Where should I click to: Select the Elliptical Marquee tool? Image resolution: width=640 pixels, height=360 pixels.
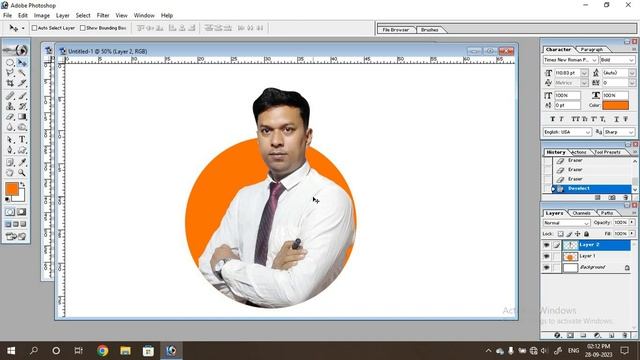10,63
